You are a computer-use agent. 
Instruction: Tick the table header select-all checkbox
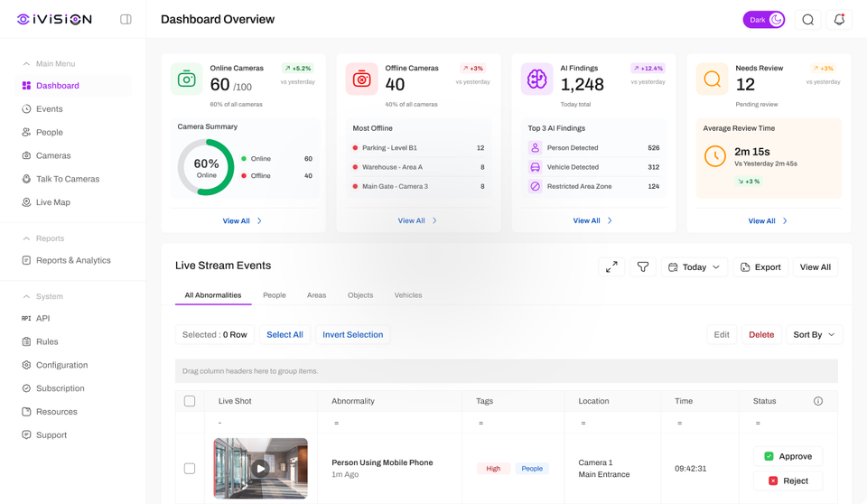tap(190, 401)
